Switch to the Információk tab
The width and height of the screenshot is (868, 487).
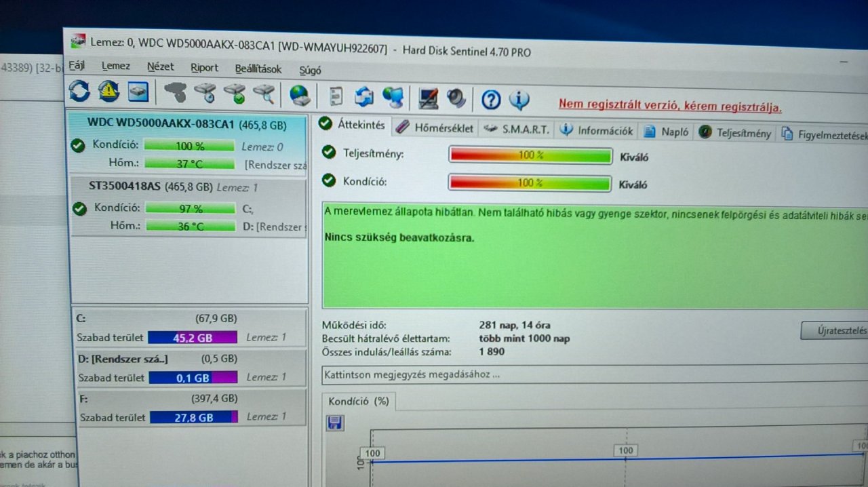597,131
